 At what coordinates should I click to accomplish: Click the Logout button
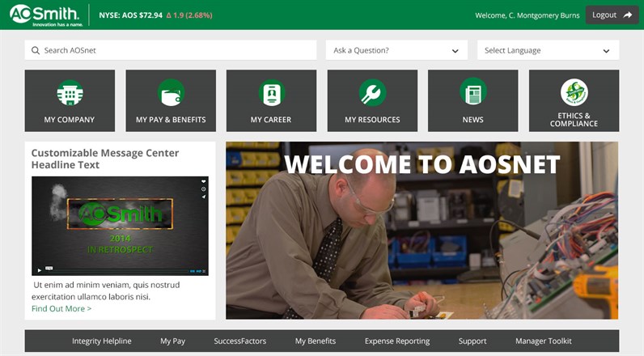click(612, 15)
